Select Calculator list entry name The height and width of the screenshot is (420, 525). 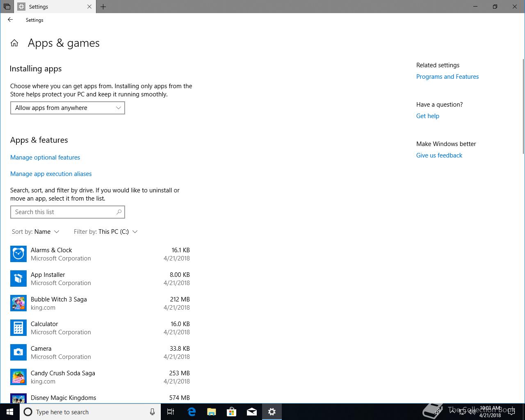(44, 324)
